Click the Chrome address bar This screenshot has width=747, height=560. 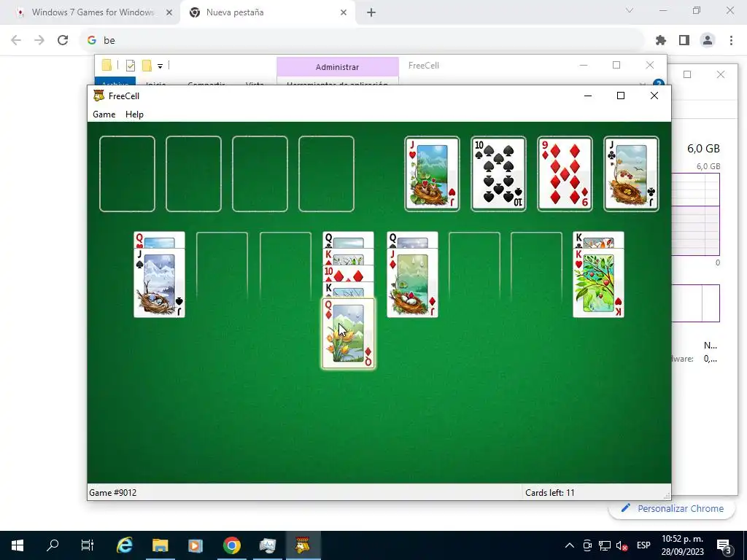pyautogui.click(x=362, y=40)
